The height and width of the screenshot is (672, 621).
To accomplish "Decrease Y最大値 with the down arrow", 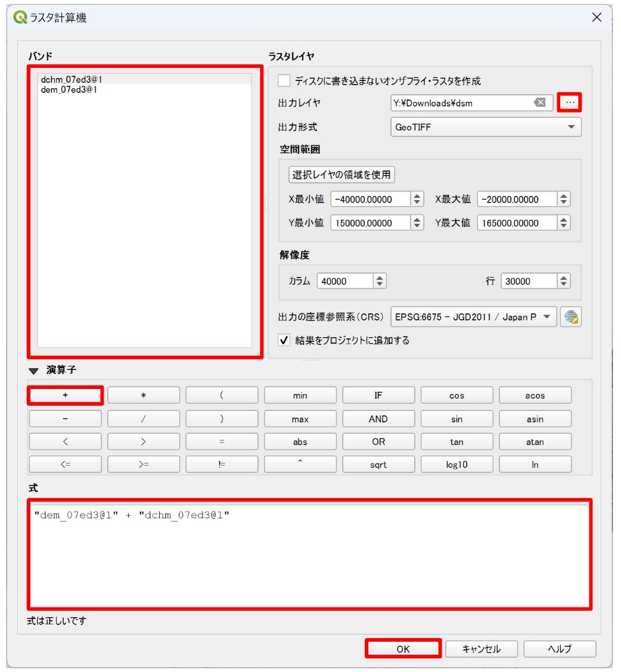I will tap(564, 226).
